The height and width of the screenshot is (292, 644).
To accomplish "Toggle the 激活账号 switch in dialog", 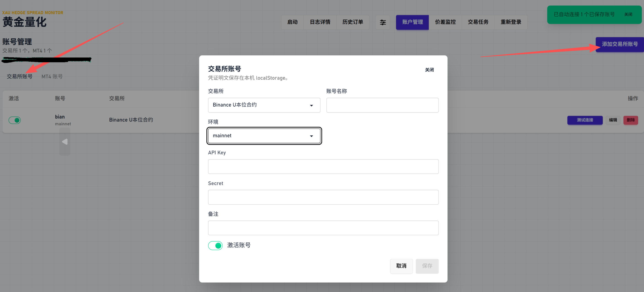I will 215,245.
